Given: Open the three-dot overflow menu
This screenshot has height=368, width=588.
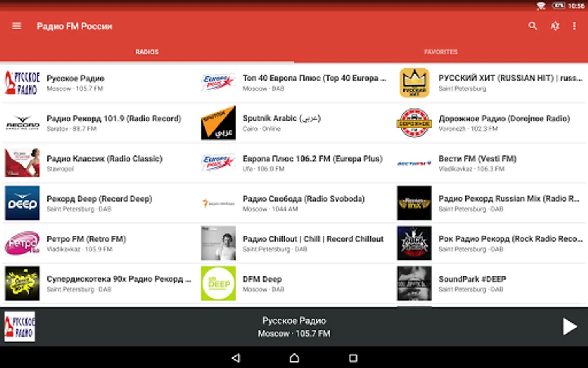Looking at the screenshot, I should 575,26.
